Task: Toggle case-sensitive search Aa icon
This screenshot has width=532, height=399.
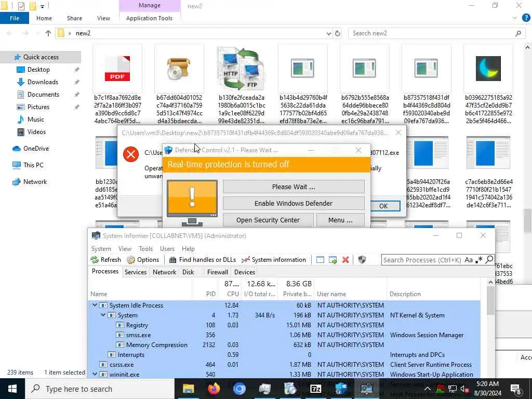Action: coord(469,260)
